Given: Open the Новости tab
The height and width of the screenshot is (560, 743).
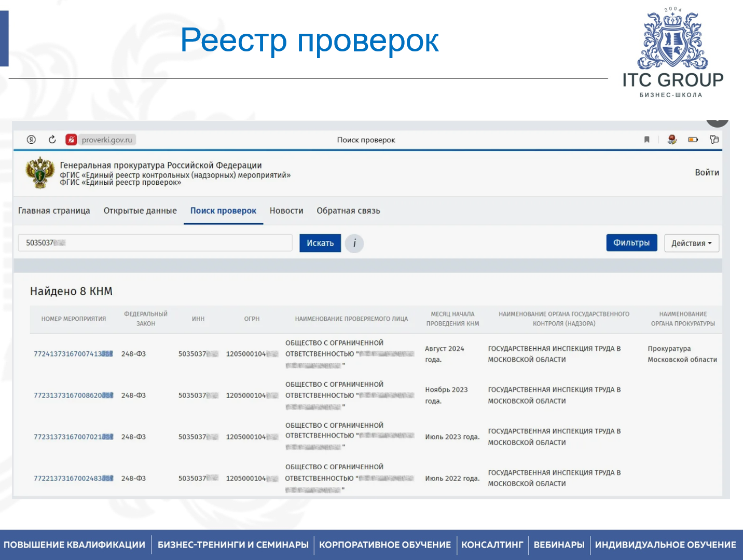Looking at the screenshot, I should (286, 211).
